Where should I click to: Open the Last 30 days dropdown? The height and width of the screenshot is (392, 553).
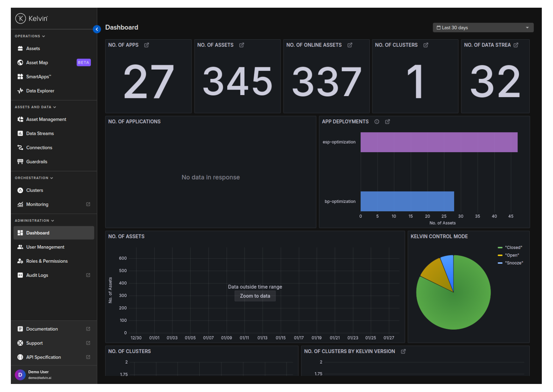pyautogui.click(x=483, y=28)
